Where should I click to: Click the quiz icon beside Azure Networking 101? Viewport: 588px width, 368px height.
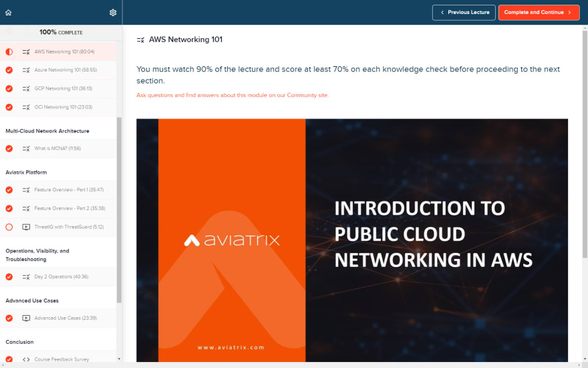click(x=26, y=70)
